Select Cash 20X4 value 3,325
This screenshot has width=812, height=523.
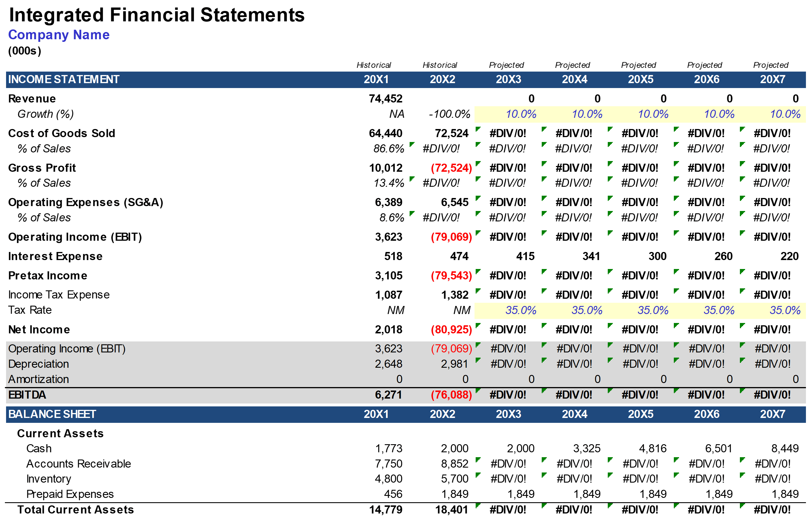pyautogui.click(x=587, y=449)
